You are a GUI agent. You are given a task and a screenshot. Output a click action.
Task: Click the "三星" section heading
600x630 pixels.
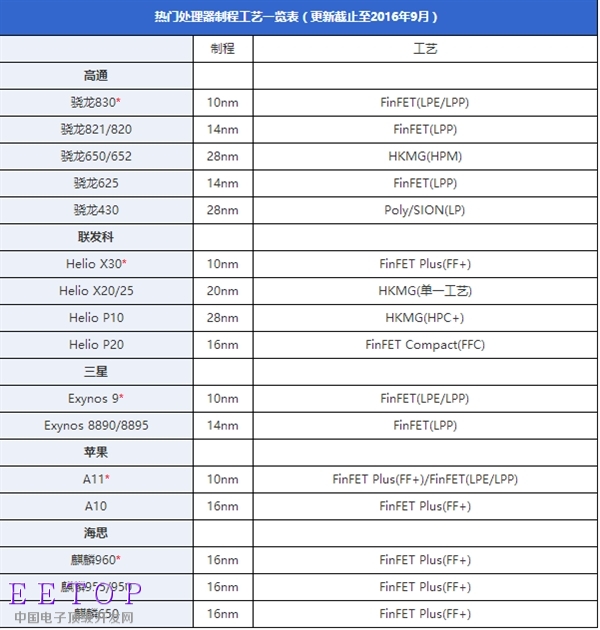tap(96, 372)
